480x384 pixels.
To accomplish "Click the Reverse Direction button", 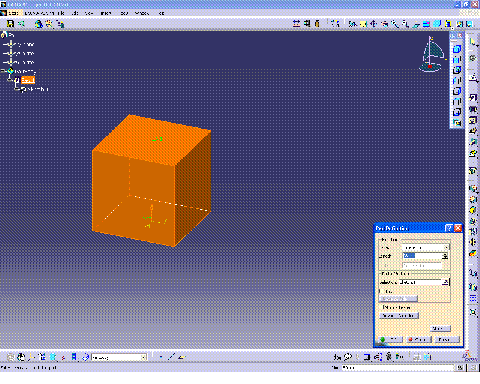I will (399, 315).
